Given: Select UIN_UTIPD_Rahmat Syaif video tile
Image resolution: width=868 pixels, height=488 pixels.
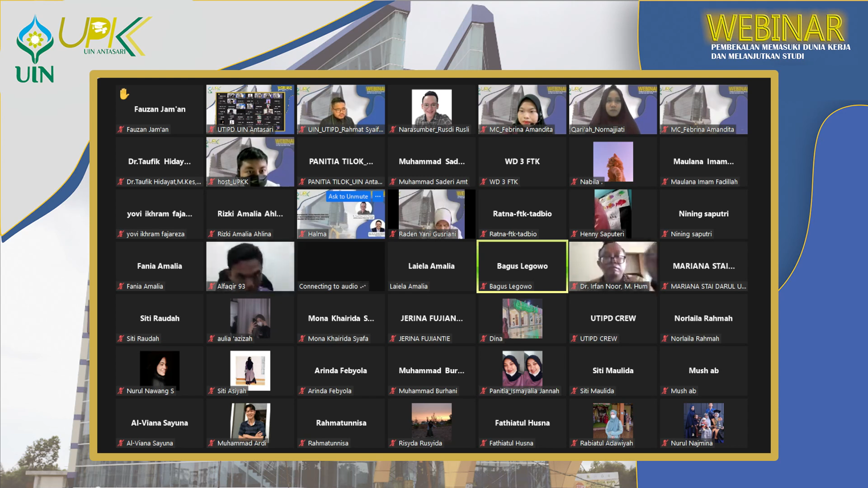Looking at the screenshot, I should (341, 109).
